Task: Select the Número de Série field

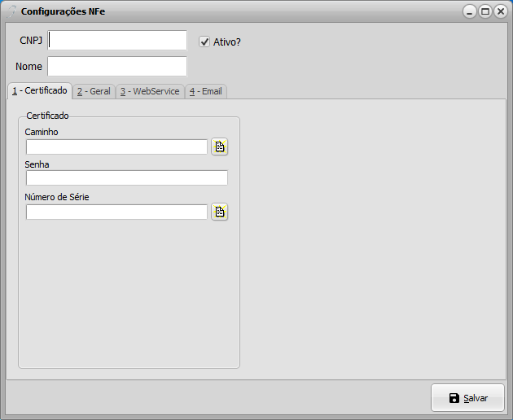Action: coord(116,212)
